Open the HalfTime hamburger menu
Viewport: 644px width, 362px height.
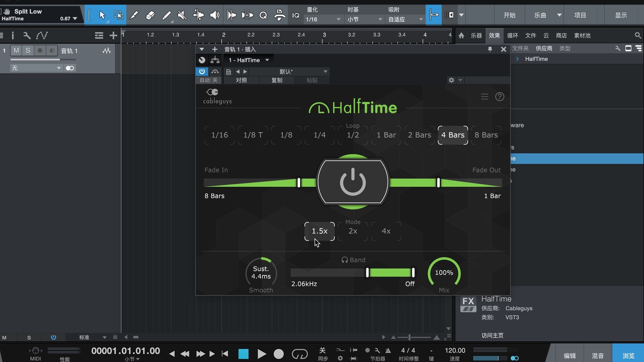click(485, 97)
